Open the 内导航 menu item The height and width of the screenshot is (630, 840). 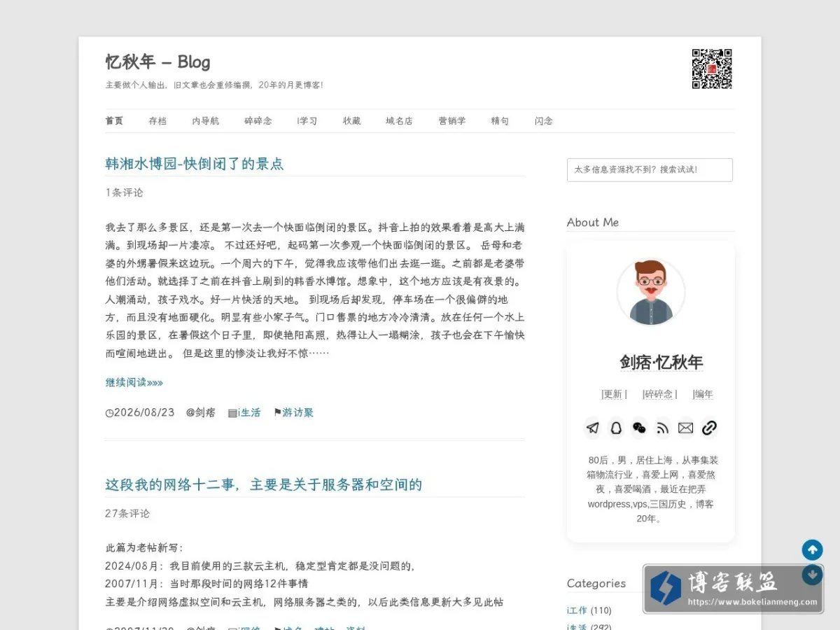point(206,120)
